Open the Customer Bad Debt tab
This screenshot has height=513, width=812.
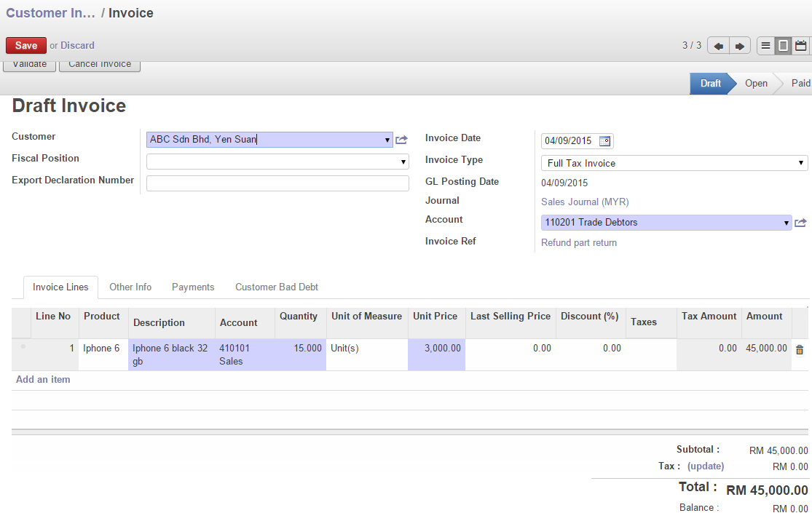[x=277, y=287]
